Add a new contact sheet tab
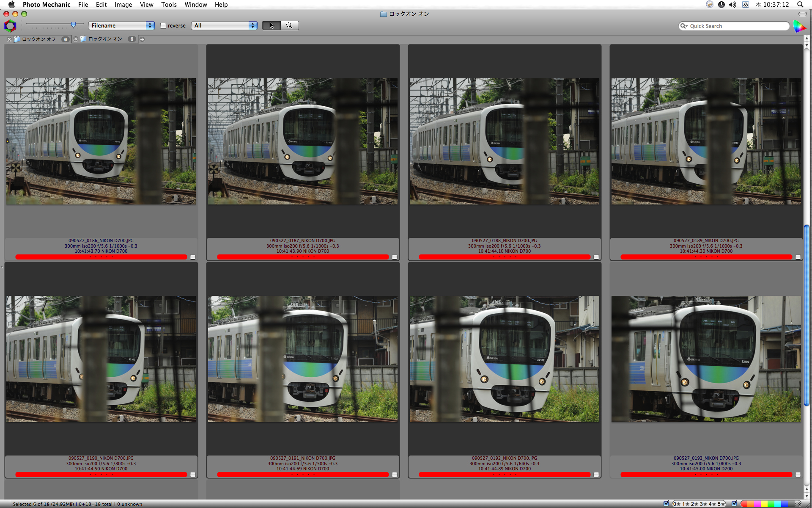The height and width of the screenshot is (508, 812). click(142, 39)
